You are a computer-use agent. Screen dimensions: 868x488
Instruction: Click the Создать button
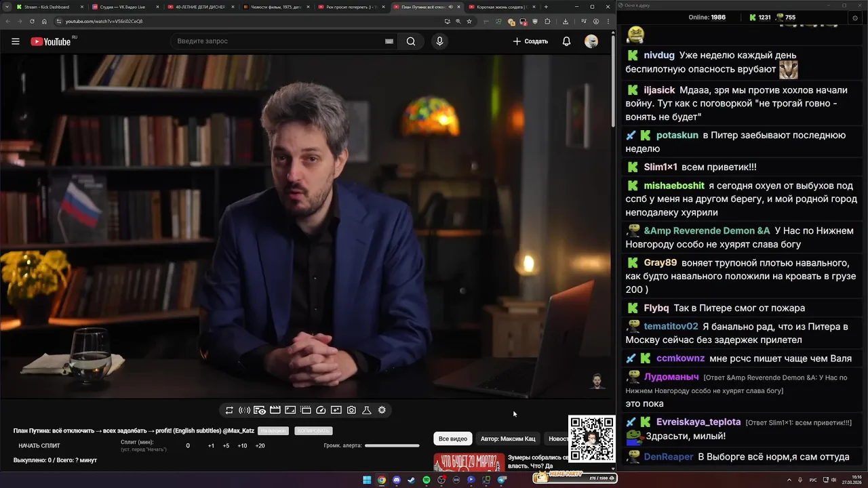click(530, 41)
